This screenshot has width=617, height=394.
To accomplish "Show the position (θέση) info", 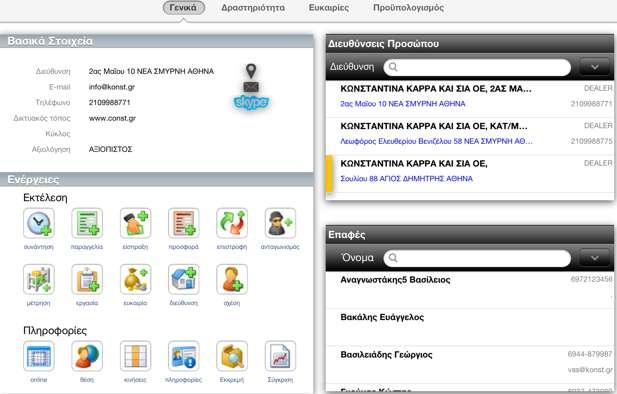I will tap(87, 356).
